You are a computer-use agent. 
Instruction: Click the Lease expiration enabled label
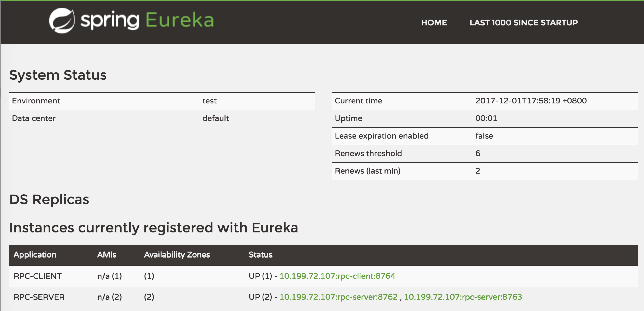click(382, 136)
